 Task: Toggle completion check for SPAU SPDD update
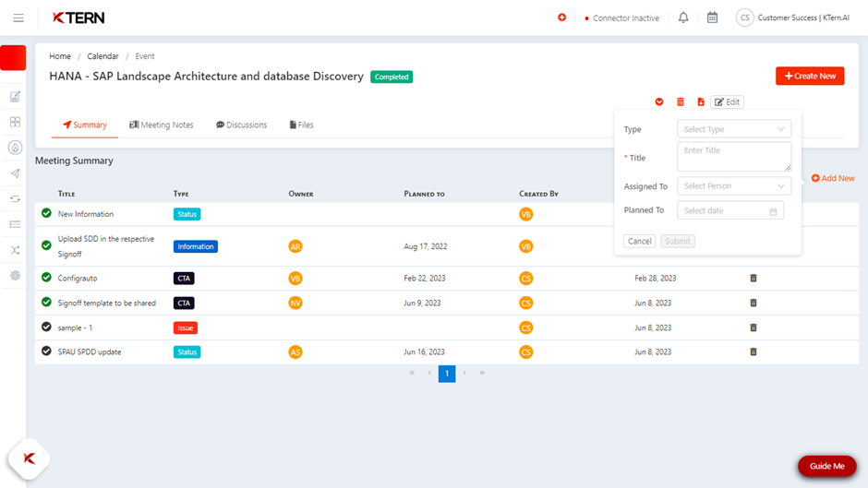(46, 351)
